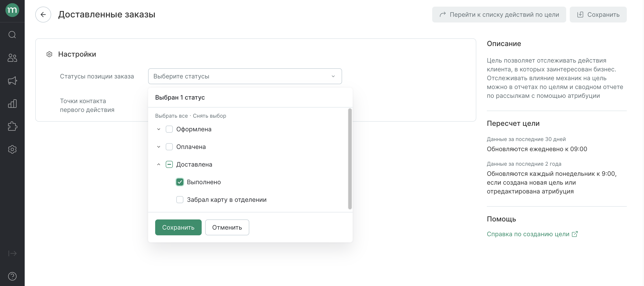
Task: Open the Выберите статусы dropdown
Action: coord(245,76)
